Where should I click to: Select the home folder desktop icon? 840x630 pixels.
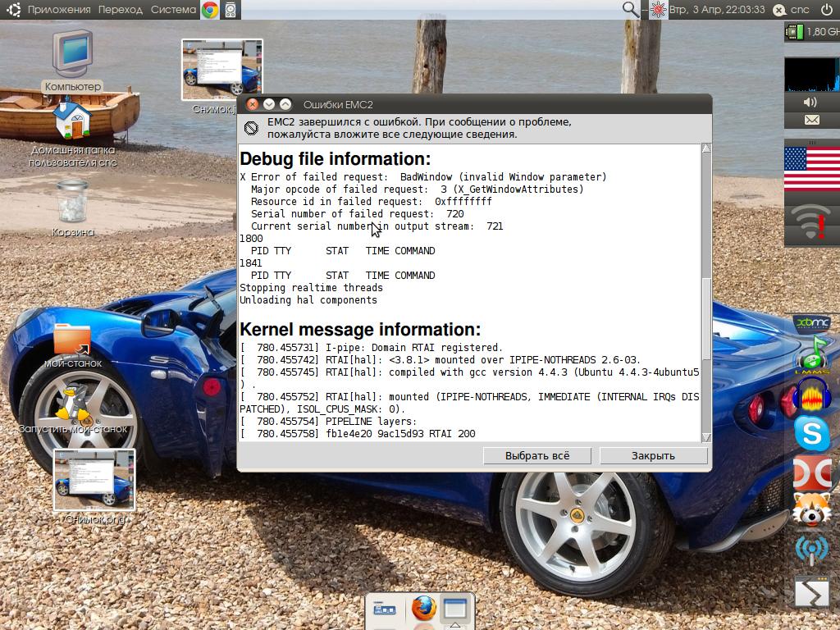tap(73, 133)
